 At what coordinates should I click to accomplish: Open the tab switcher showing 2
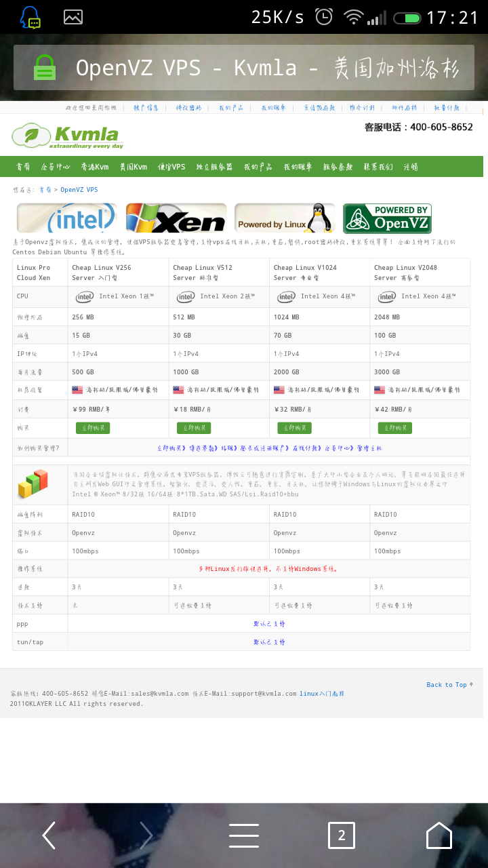[342, 835]
